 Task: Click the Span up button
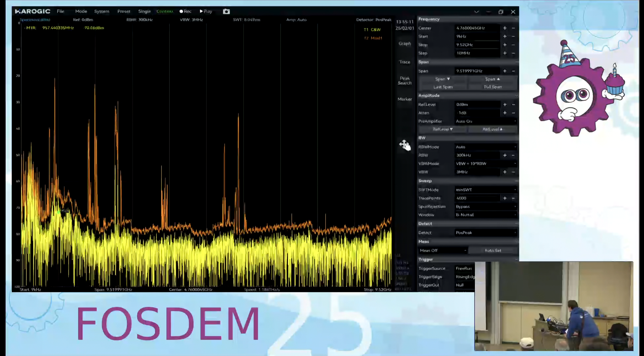[492, 79]
